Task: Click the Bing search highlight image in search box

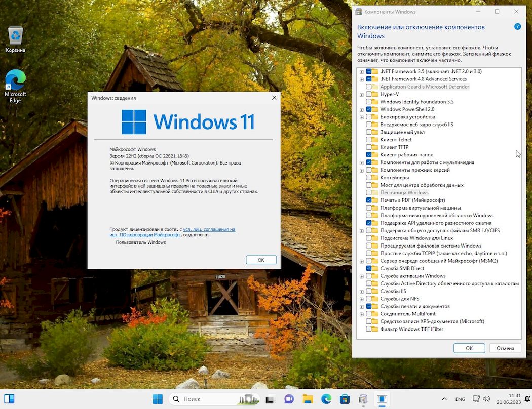Action: [x=249, y=399]
